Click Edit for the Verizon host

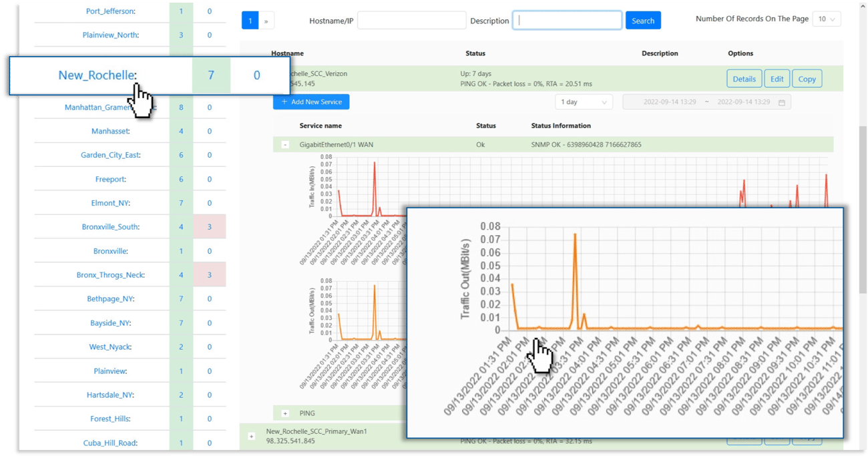coord(777,79)
